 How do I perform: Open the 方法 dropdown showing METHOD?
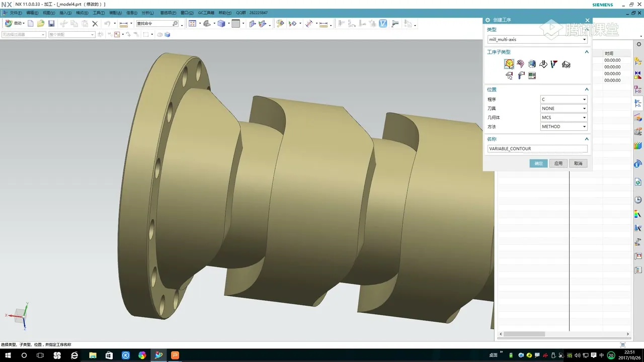(563, 127)
